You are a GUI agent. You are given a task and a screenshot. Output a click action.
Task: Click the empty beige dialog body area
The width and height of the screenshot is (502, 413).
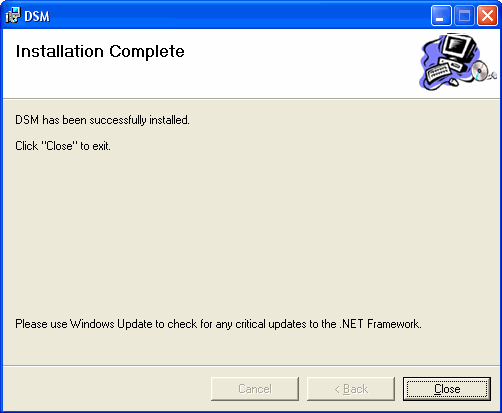pyautogui.click(x=250, y=233)
